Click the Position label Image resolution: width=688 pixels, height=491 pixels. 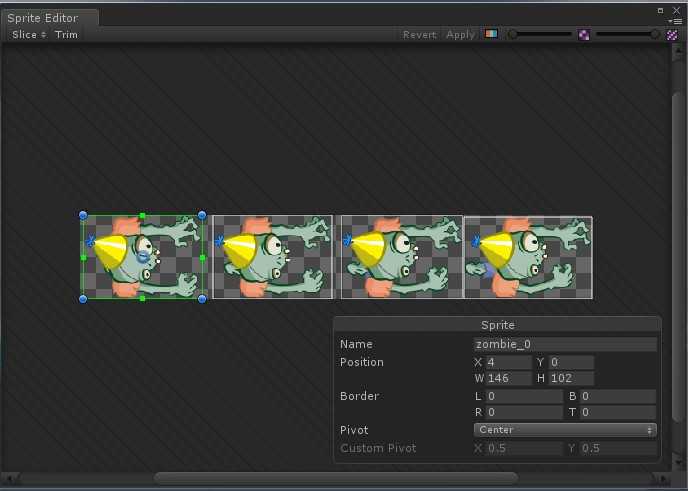click(x=362, y=362)
